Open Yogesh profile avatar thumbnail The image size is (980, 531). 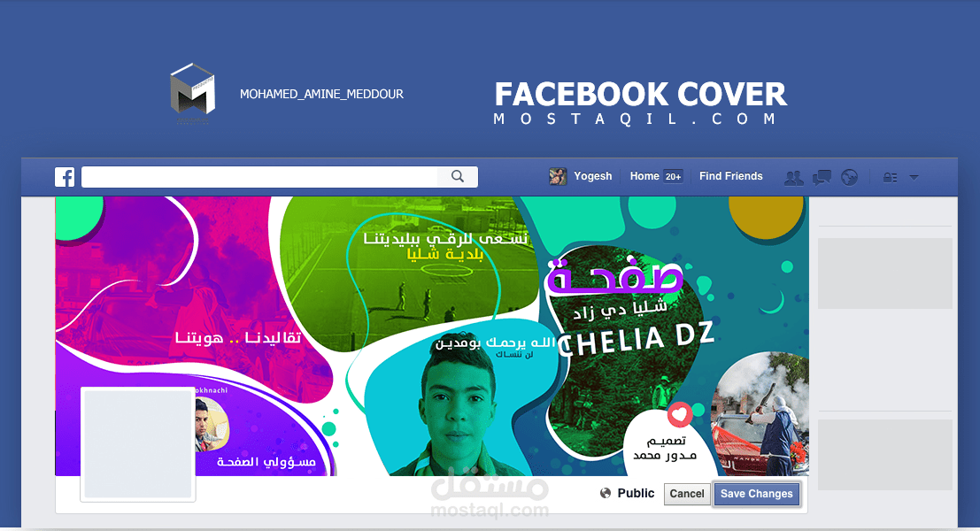click(558, 176)
